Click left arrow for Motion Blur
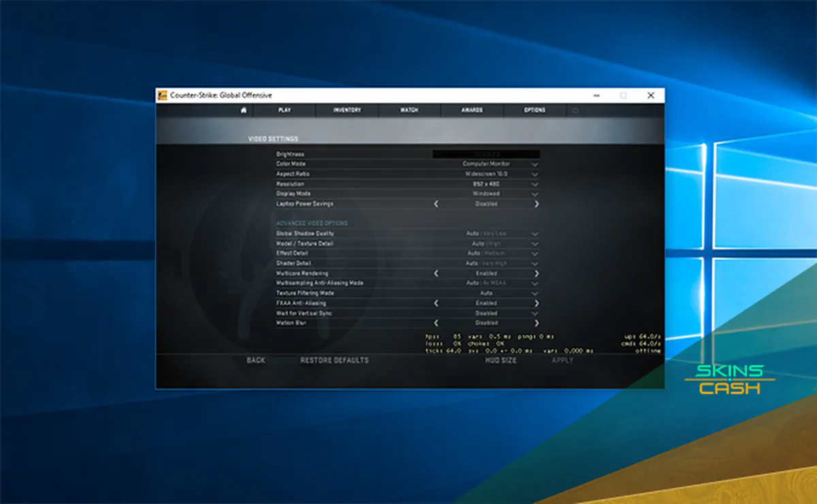Viewport: 817px width, 504px height. click(436, 323)
